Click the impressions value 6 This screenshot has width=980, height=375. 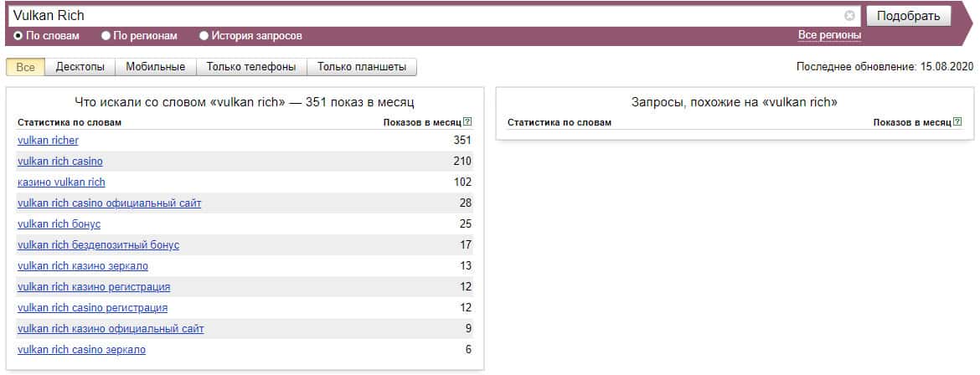pyautogui.click(x=469, y=349)
